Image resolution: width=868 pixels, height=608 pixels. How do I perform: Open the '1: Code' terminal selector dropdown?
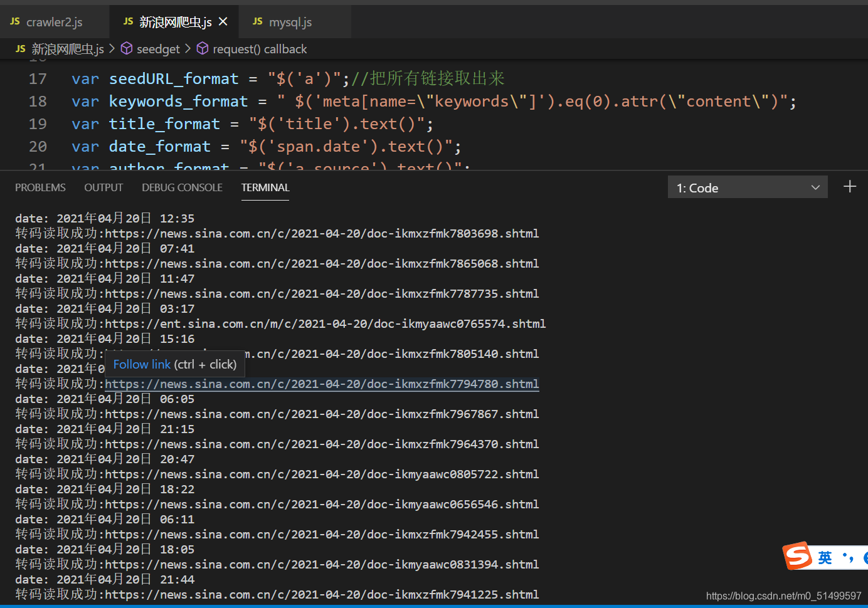point(748,187)
